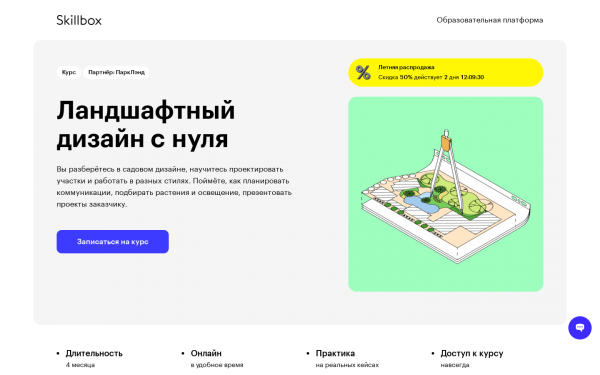Select the Длительность label
600x375 pixels.
[94, 353]
